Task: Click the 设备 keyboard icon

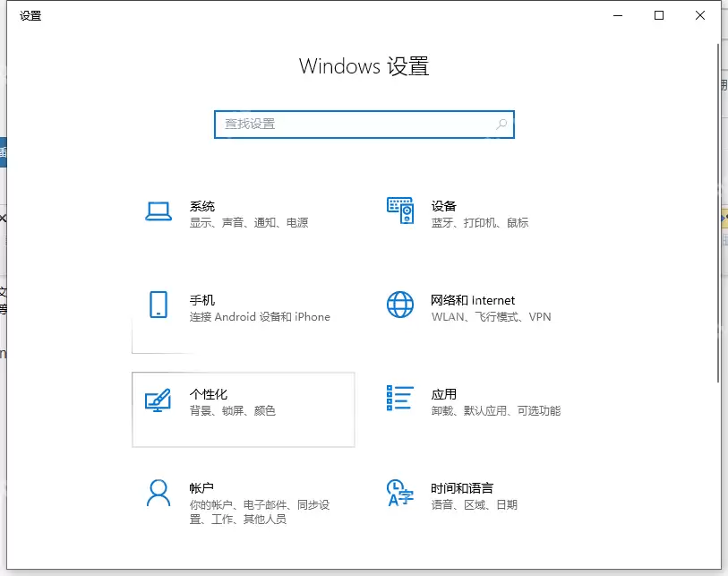Action: click(x=399, y=211)
